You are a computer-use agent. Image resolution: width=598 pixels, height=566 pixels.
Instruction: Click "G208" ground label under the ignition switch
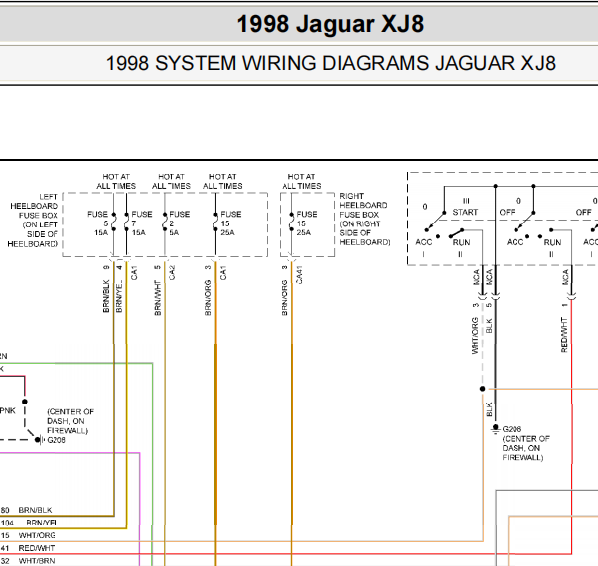pos(512,429)
